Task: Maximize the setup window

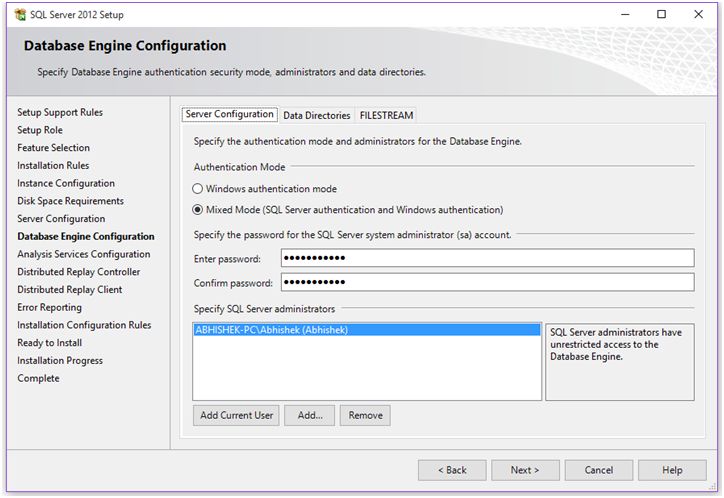Action: (x=661, y=15)
